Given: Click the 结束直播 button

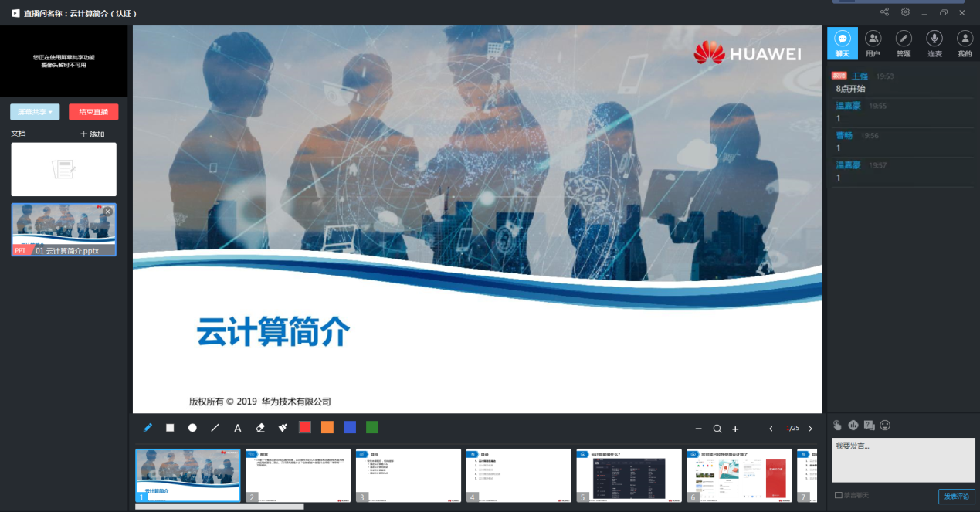Looking at the screenshot, I should click(x=93, y=112).
